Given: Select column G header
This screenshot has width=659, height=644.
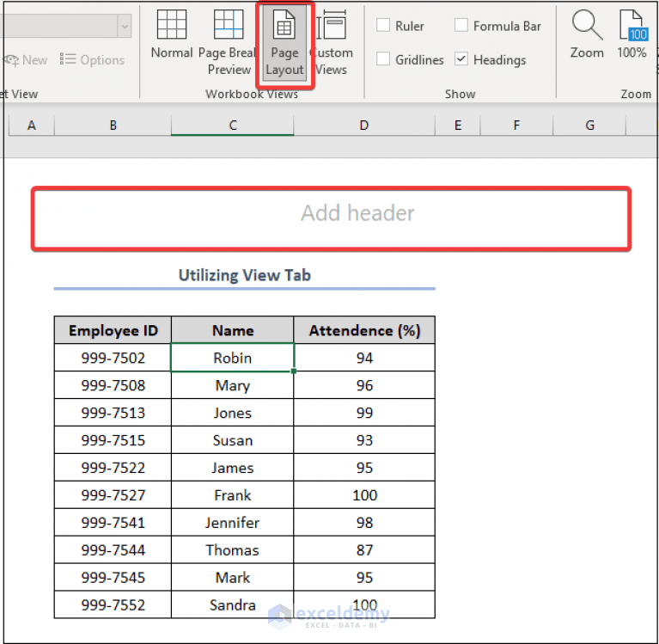Looking at the screenshot, I should pyautogui.click(x=589, y=126).
